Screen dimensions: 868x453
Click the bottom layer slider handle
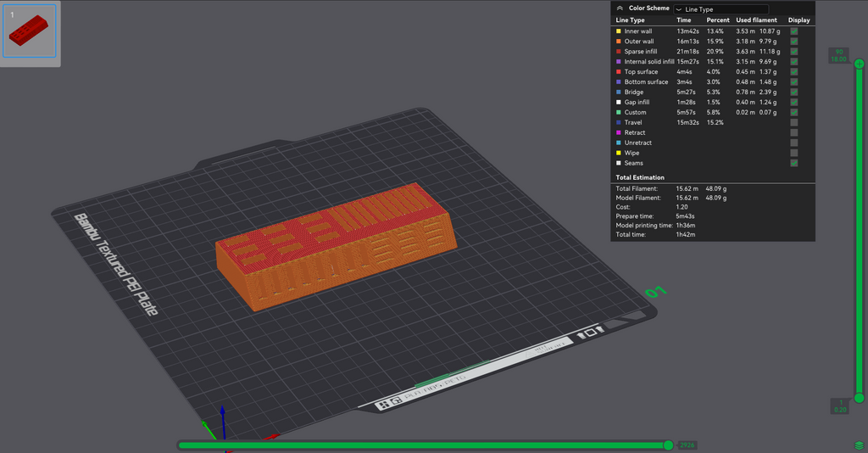point(860,398)
